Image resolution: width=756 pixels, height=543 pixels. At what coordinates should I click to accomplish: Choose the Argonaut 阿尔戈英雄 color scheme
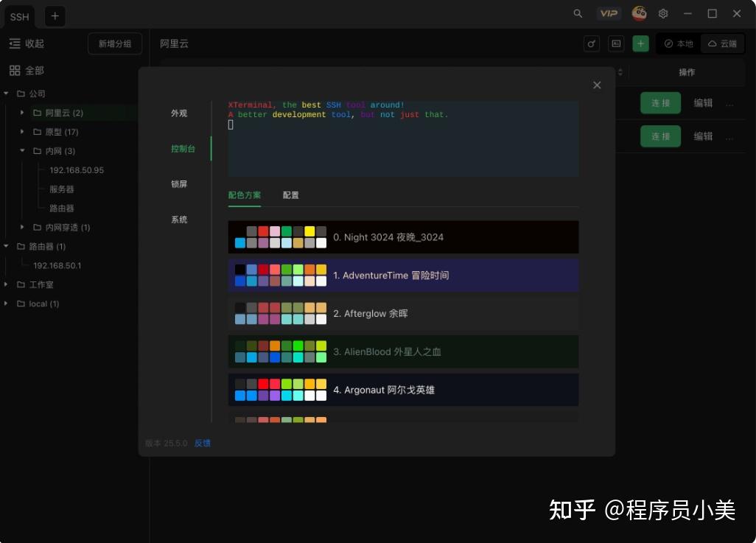(403, 390)
